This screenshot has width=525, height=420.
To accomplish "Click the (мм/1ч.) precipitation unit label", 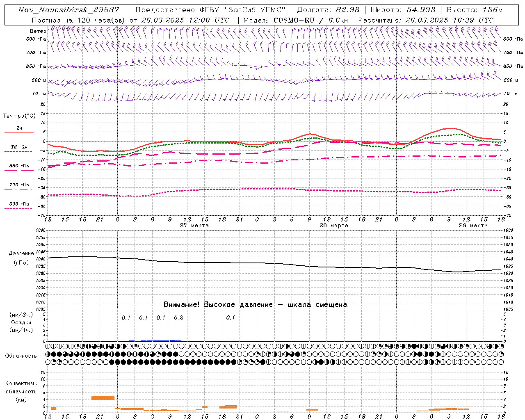I will tap(21, 330).
